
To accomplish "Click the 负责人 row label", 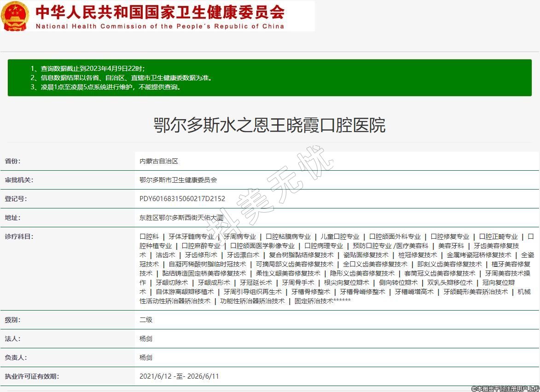I will click(16, 357).
